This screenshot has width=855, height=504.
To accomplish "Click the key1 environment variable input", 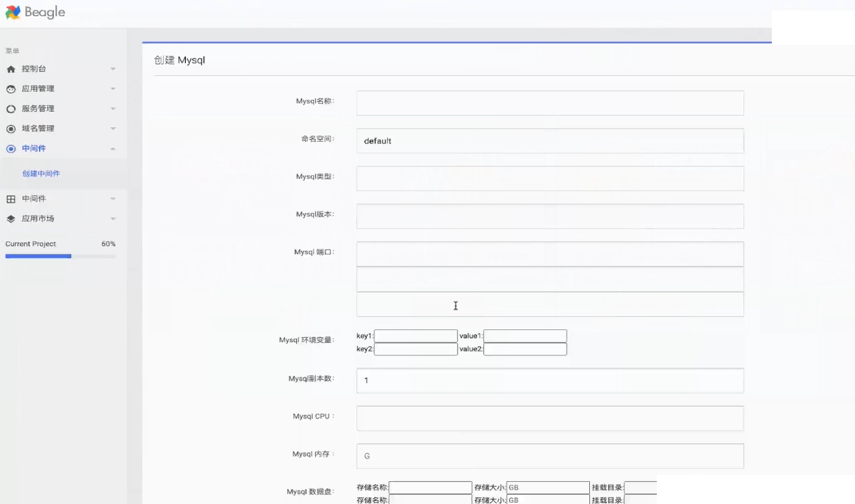I will (416, 336).
